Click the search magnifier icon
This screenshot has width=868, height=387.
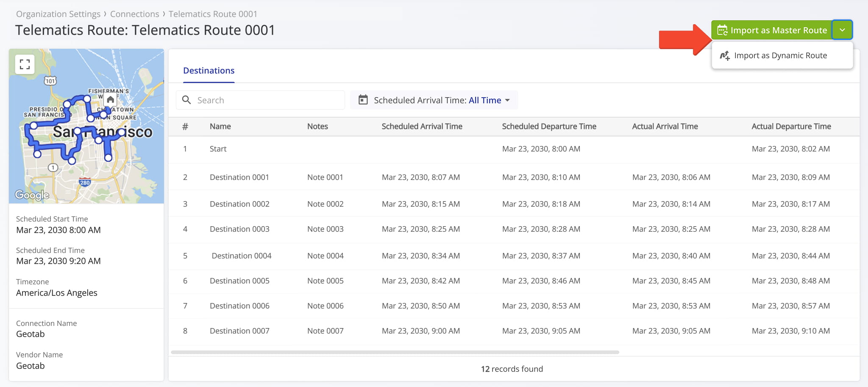pyautogui.click(x=186, y=100)
